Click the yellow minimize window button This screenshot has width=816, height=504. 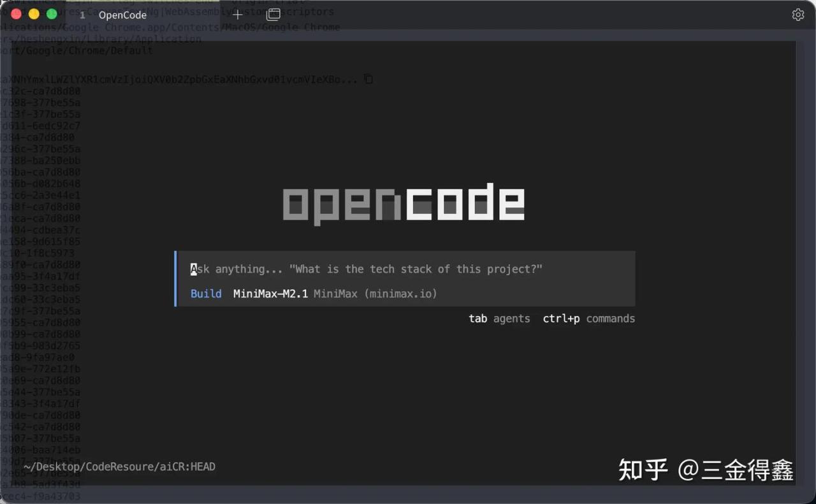click(34, 14)
